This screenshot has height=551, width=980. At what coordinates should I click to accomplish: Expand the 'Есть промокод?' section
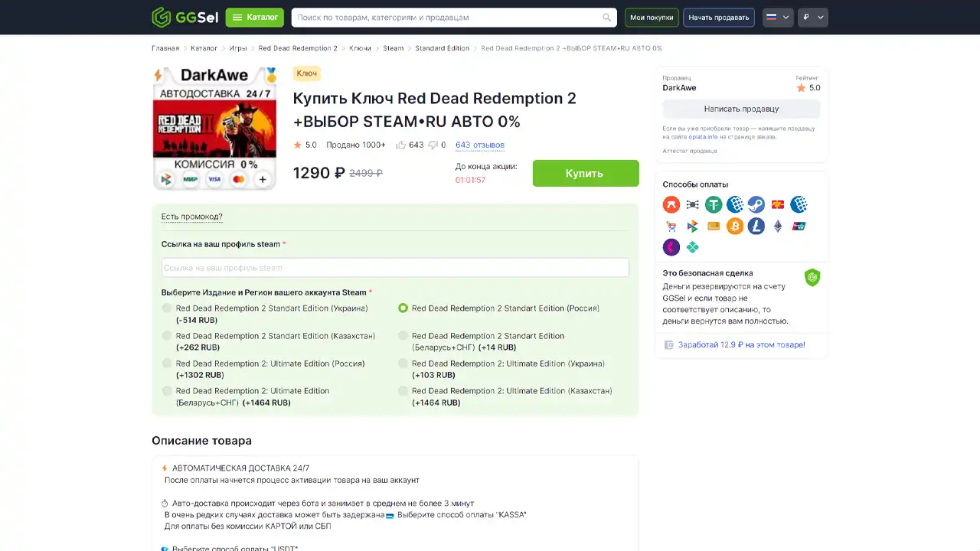click(x=192, y=217)
